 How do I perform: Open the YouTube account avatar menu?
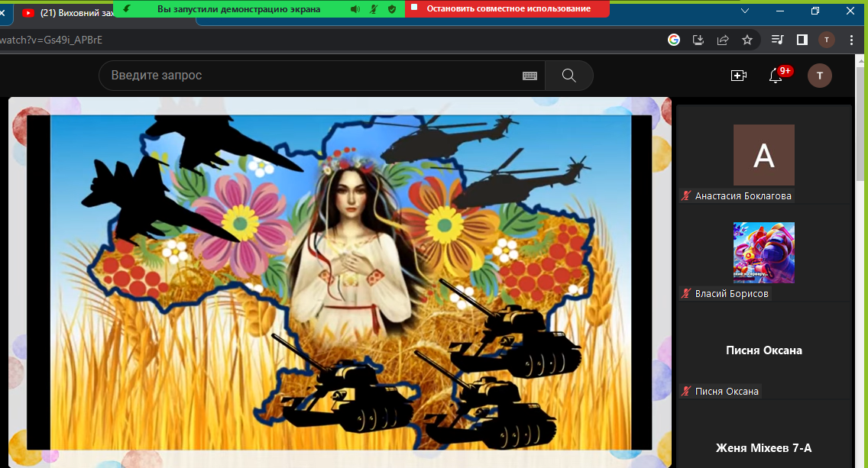point(820,76)
